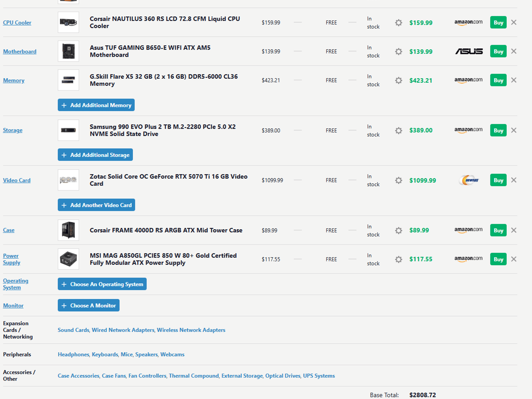
Task: Open the Power Supply category link
Action: [x=12, y=259]
